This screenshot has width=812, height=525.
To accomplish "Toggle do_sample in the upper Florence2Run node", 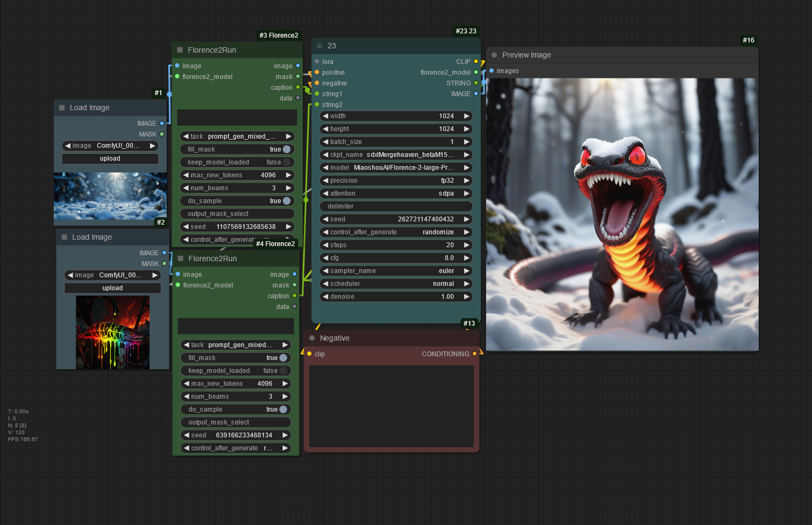I will [x=287, y=201].
